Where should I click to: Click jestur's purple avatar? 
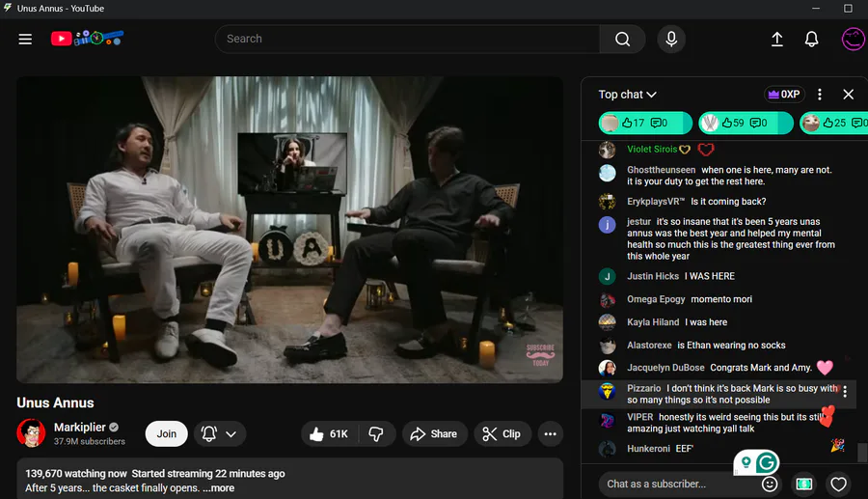(x=608, y=224)
